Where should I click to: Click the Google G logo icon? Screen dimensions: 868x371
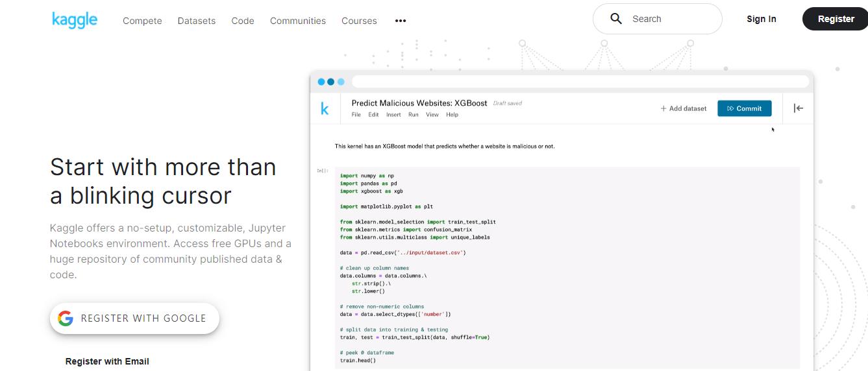[66, 318]
